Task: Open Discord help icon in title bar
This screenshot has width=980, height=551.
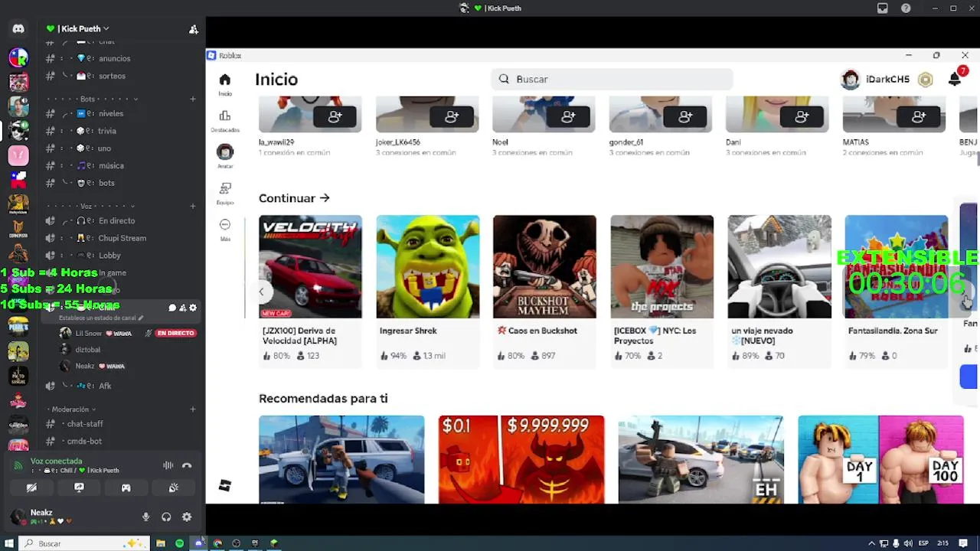Action: tap(906, 8)
